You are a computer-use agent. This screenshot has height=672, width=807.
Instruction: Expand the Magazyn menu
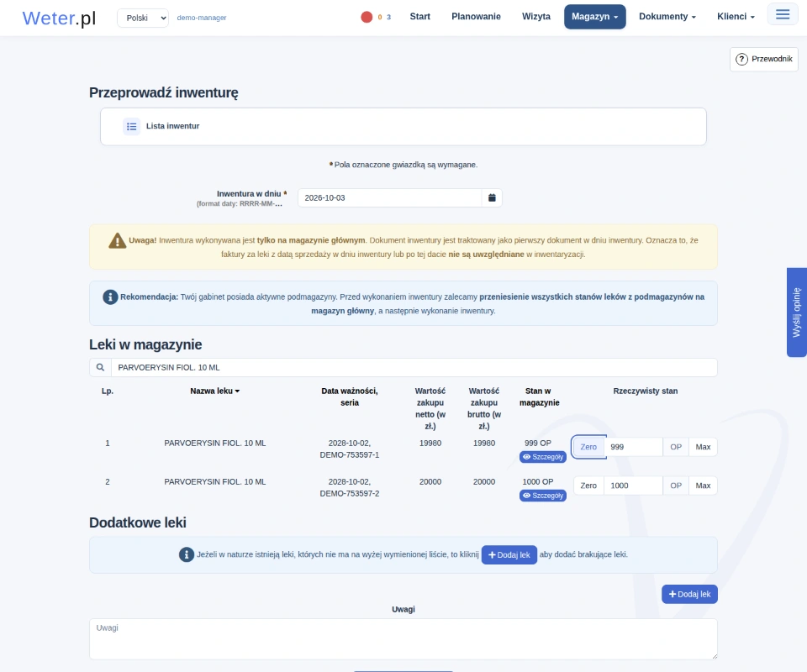coord(594,17)
